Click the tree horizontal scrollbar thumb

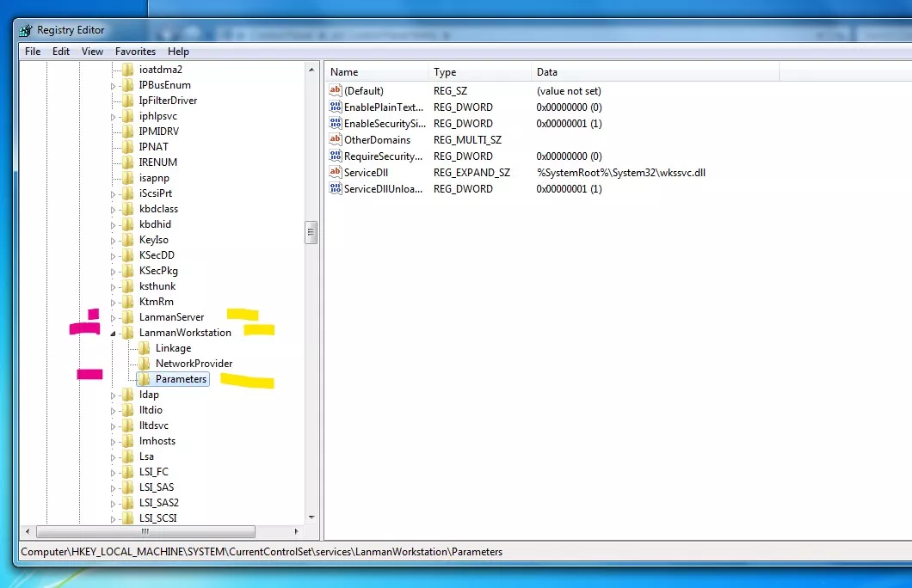145,531
